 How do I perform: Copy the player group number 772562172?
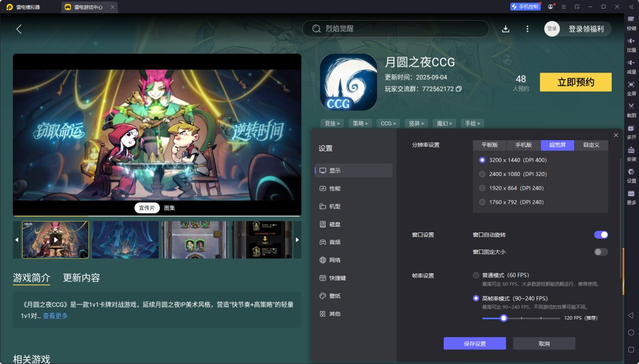pyautogui.click(x=458, y=89)
